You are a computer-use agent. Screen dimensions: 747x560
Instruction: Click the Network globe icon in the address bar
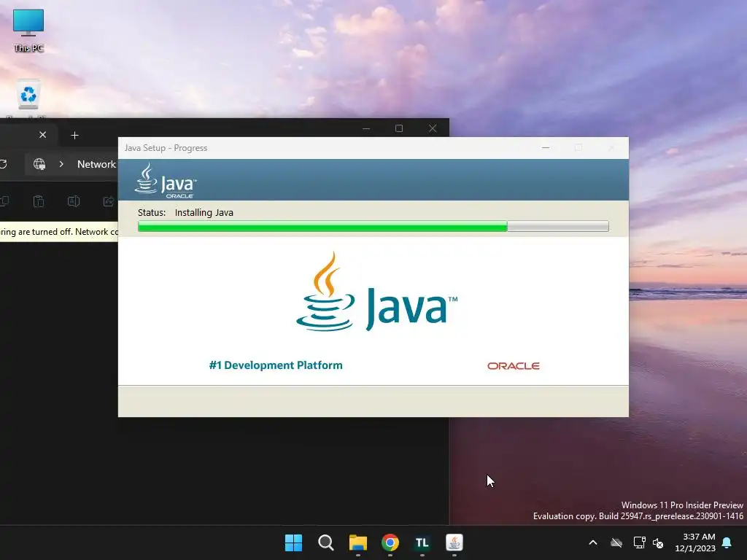(39, 164)
